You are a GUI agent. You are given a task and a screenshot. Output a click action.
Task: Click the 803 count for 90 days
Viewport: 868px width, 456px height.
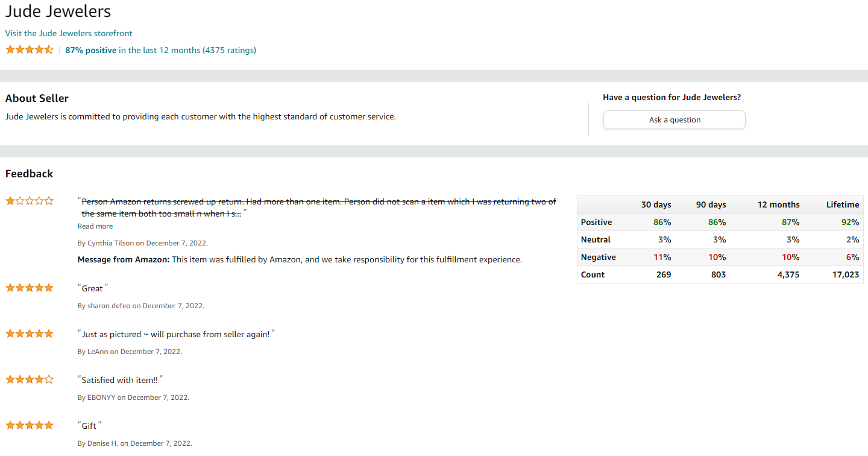click(x=719, y=274)
